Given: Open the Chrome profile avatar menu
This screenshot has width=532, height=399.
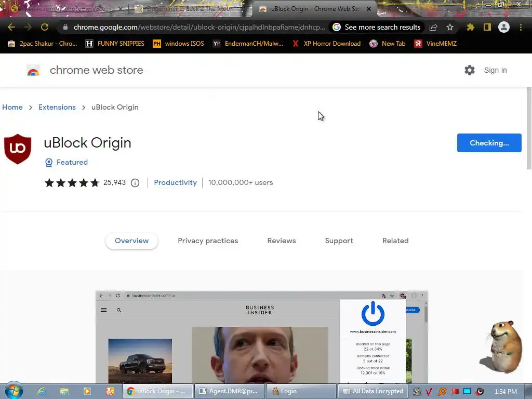Looking at the screenshot, I should 504,27.
